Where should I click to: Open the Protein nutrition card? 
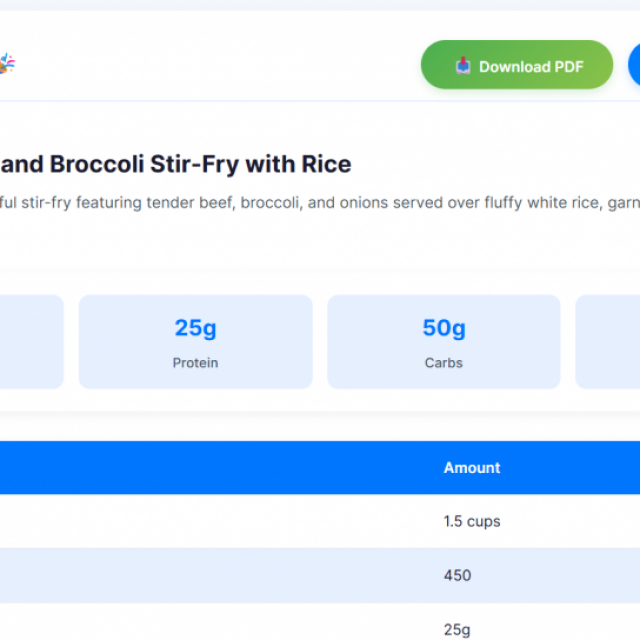(x=196, y=342)
